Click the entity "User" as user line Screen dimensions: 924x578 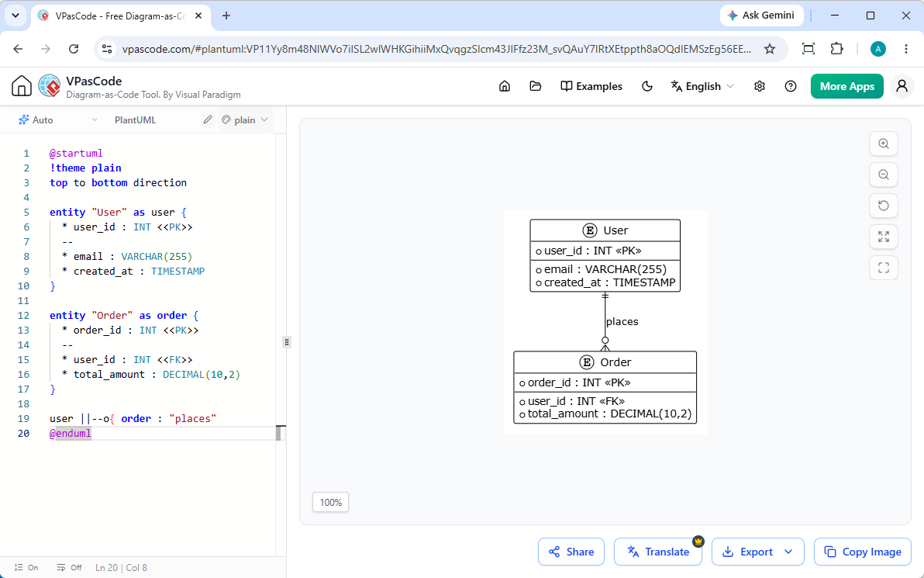point(118,213)
